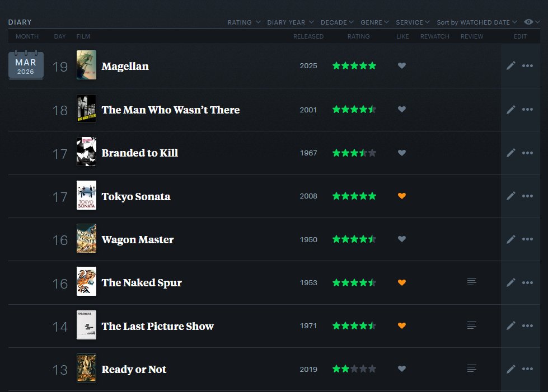Viewport: 548px width, 392px height.
Task: Edit the Branded to Kill diary entry
Action: pos(510,153)
